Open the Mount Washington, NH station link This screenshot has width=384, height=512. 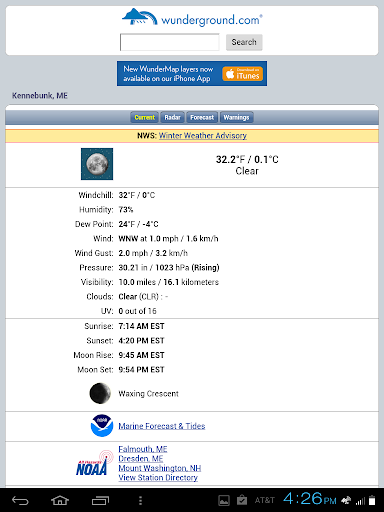coord(160,468)
